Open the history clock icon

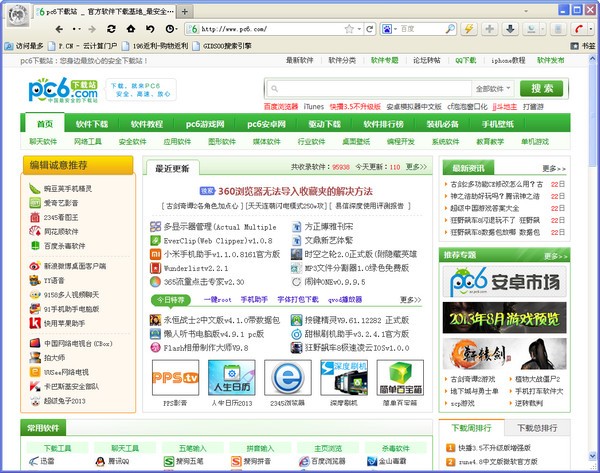(x=169, y=29)
